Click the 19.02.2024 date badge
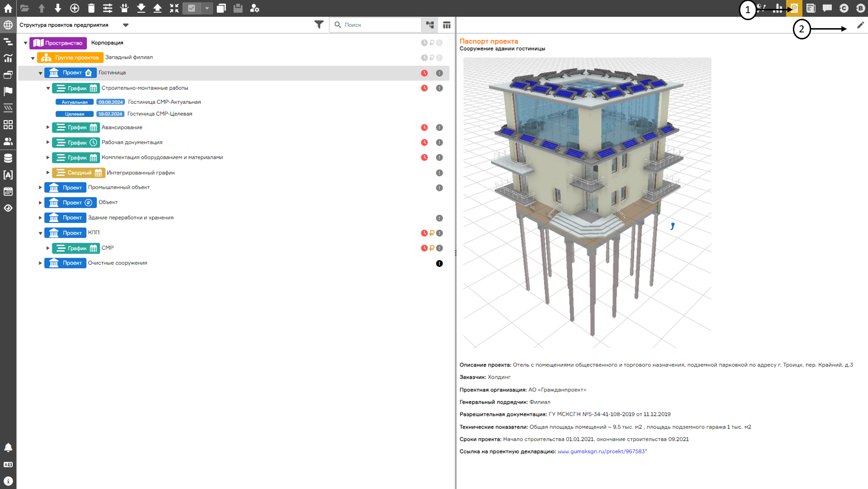868x489 pixels. click(x=110, y=114)
